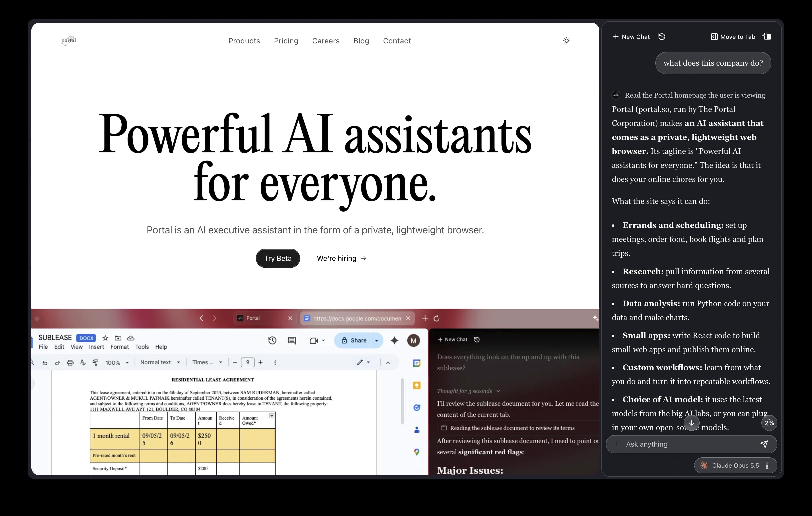Expand the 'Thought for 3 seconds' chevron
The width and height of the screenshot is (812, 516).
click(498, 391)
